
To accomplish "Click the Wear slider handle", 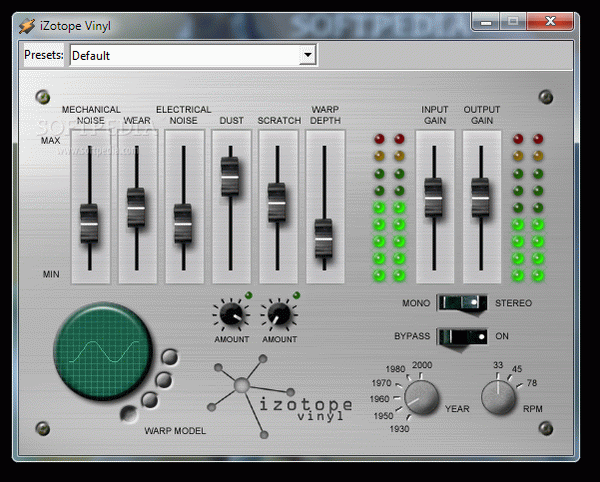I will [136, 208].
